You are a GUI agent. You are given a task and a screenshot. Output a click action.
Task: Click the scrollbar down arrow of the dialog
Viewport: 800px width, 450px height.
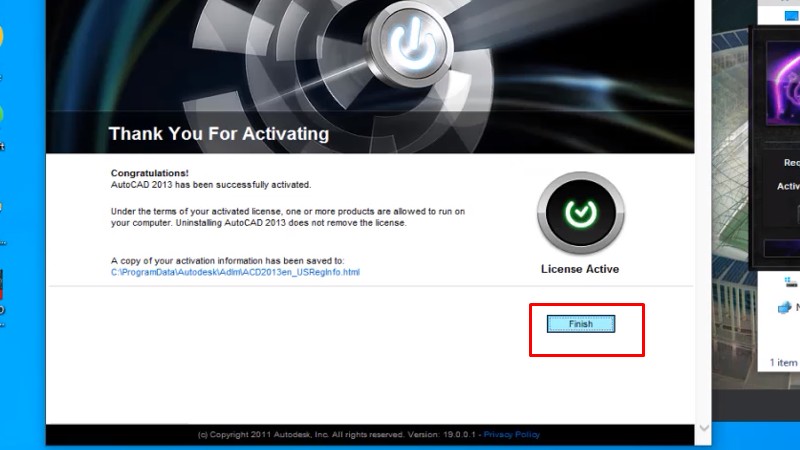[x=703, y=428]
